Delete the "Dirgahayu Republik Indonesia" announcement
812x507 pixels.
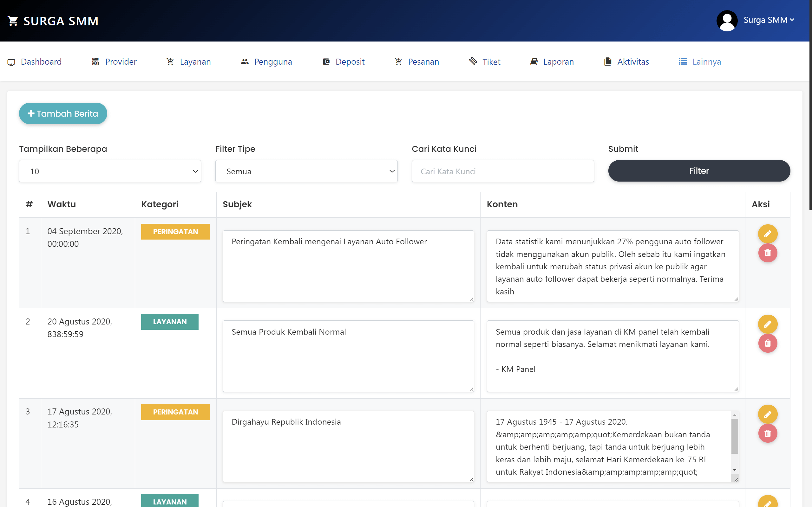768,433
